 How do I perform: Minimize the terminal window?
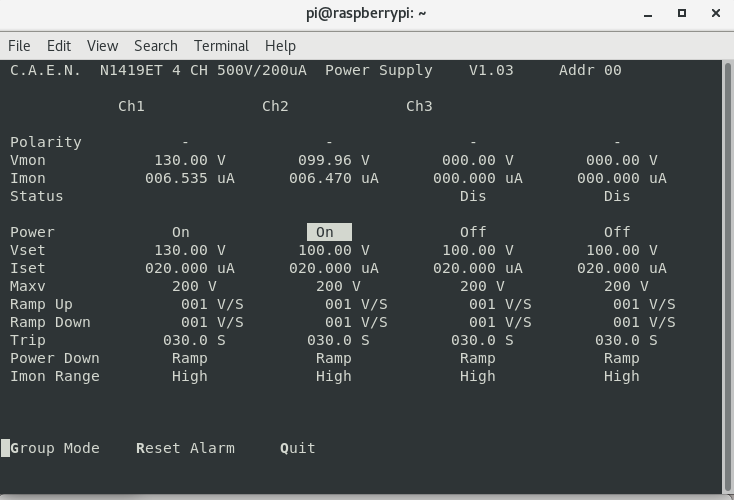(651, 14)
